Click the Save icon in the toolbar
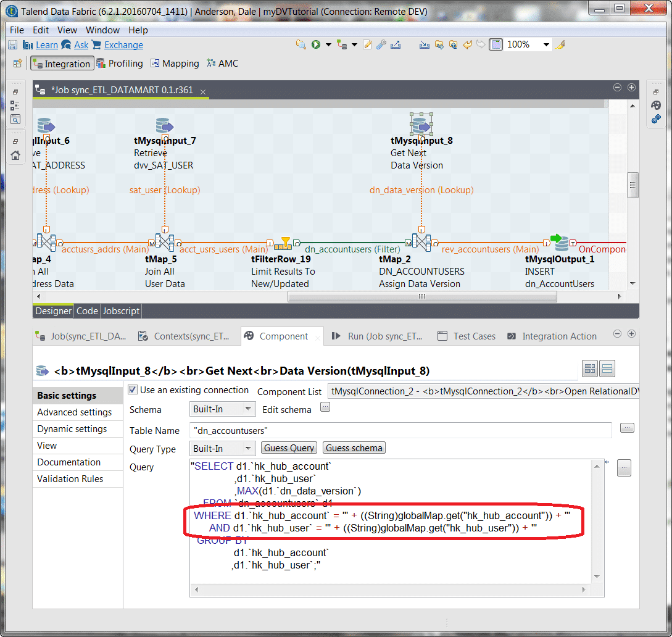 point(12,44)
